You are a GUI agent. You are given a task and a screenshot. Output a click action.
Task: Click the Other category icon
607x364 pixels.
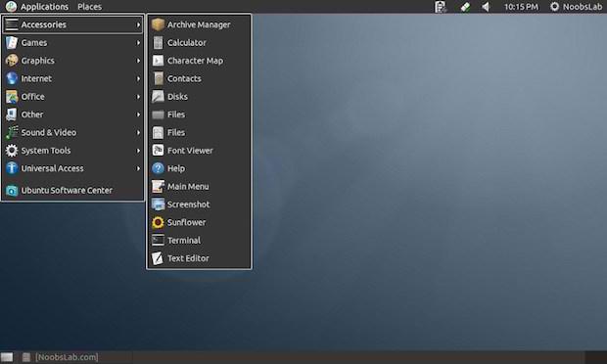[x=12, y=114]
